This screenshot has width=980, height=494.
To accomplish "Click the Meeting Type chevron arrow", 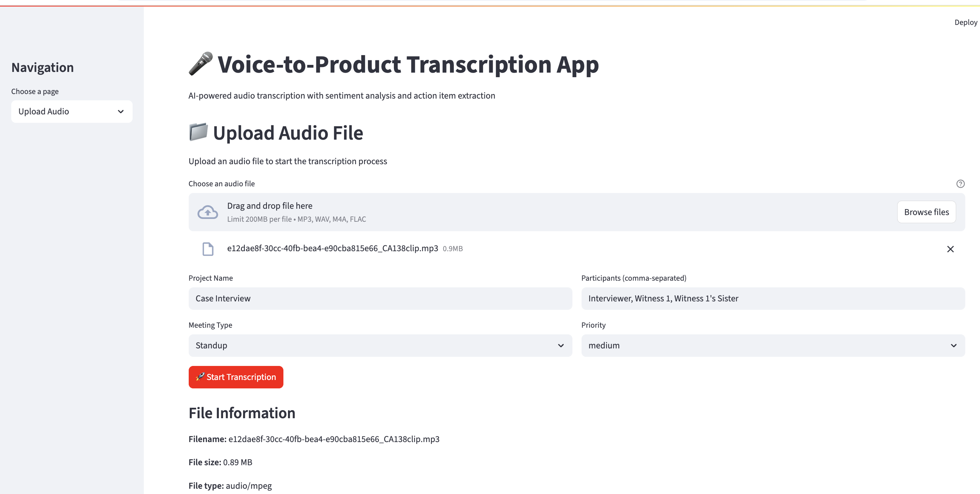I will click(561, 346).
